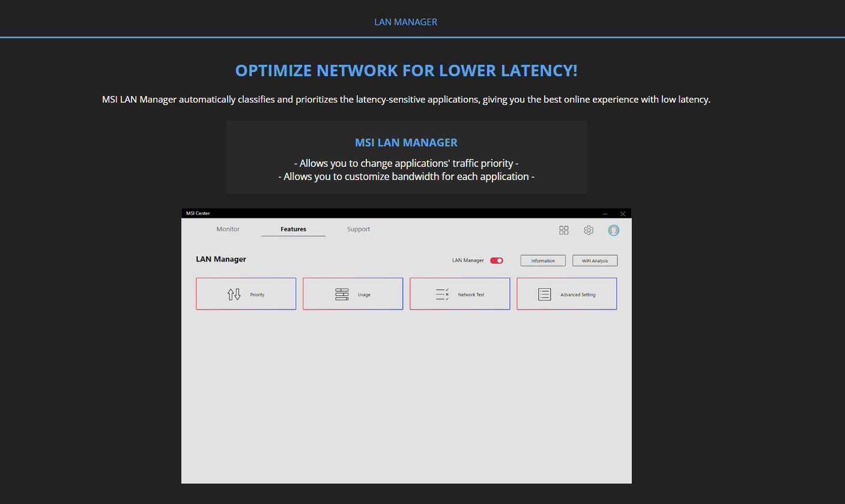Screen dimensions: 845x504
Task: Click the 'Optimize Network for Lower Latency' heading
Action: click(406, 71)
